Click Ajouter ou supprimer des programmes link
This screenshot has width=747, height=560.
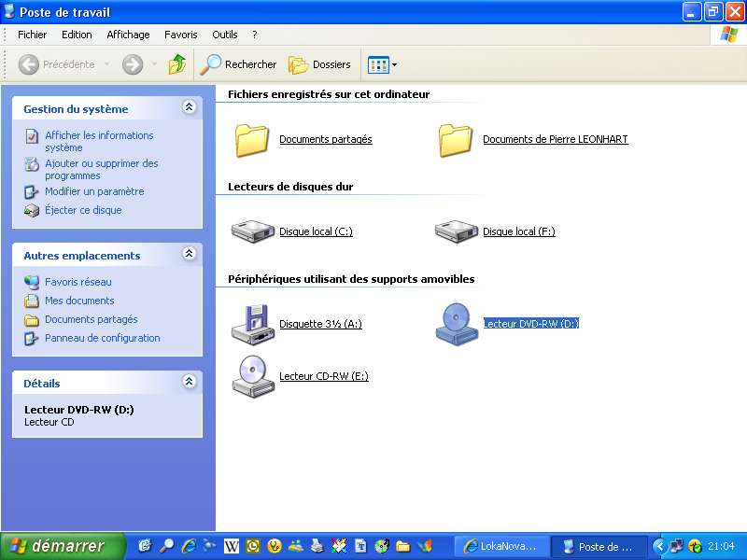tap(101, 169)
